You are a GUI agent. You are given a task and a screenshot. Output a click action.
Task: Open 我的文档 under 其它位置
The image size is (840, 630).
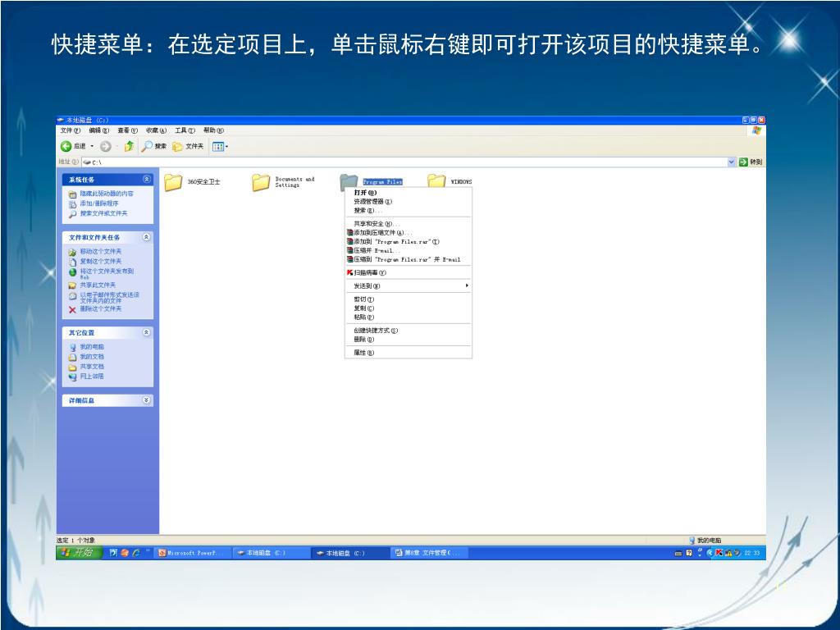(x=86, y=357)
